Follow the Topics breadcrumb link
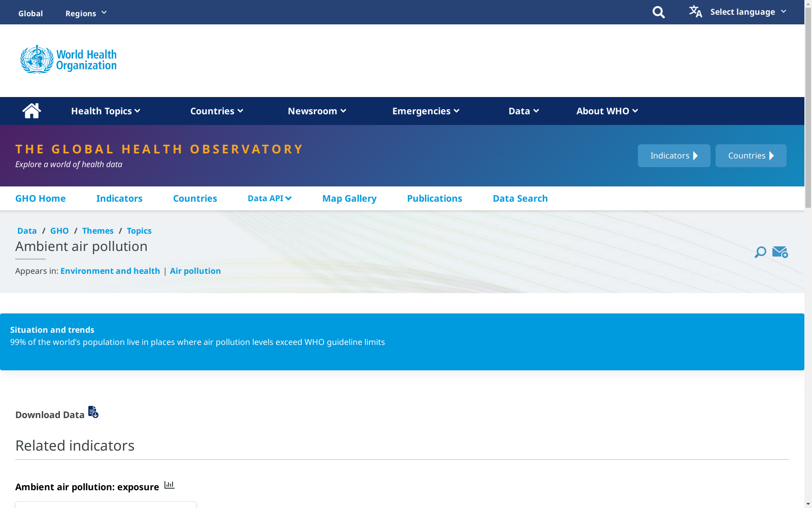This screenshot has width=812, height=508. pos(139,231)
